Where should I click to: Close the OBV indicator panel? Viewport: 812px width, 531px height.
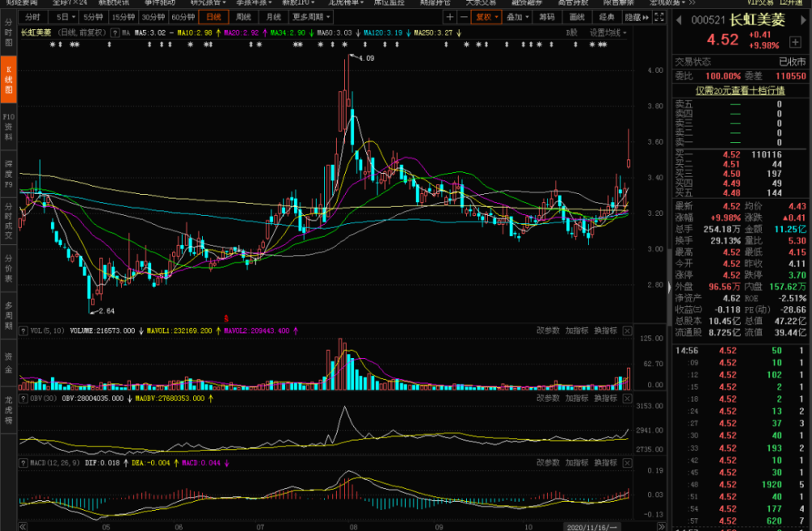pos(627,399)
